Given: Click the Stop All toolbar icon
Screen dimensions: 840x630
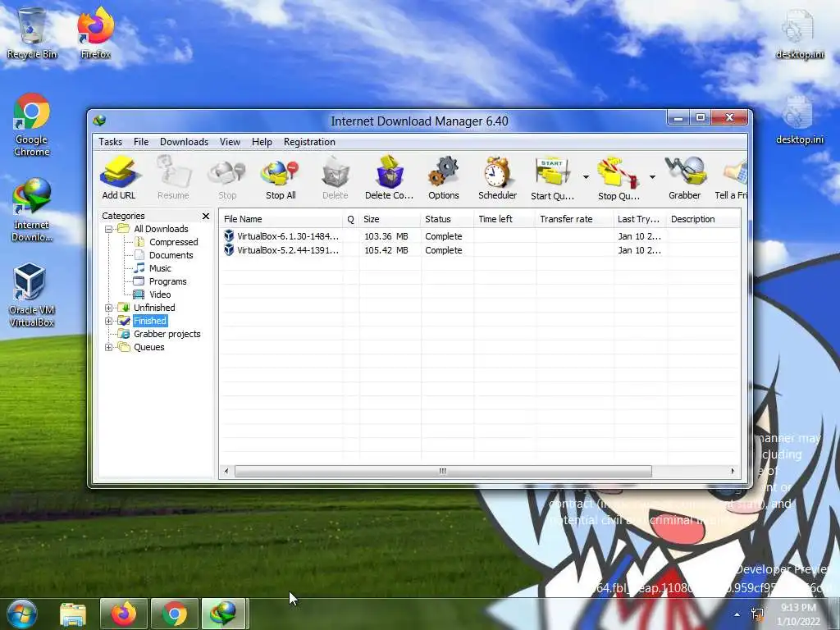Looking at the screenshot, I should tap(281, 178).
